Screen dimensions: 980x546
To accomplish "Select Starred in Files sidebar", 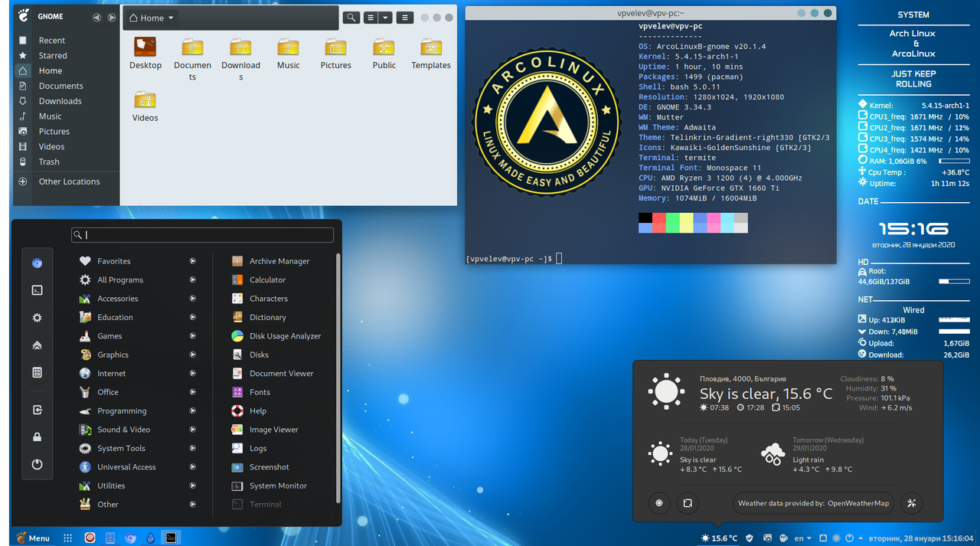I will click(67, 56).
